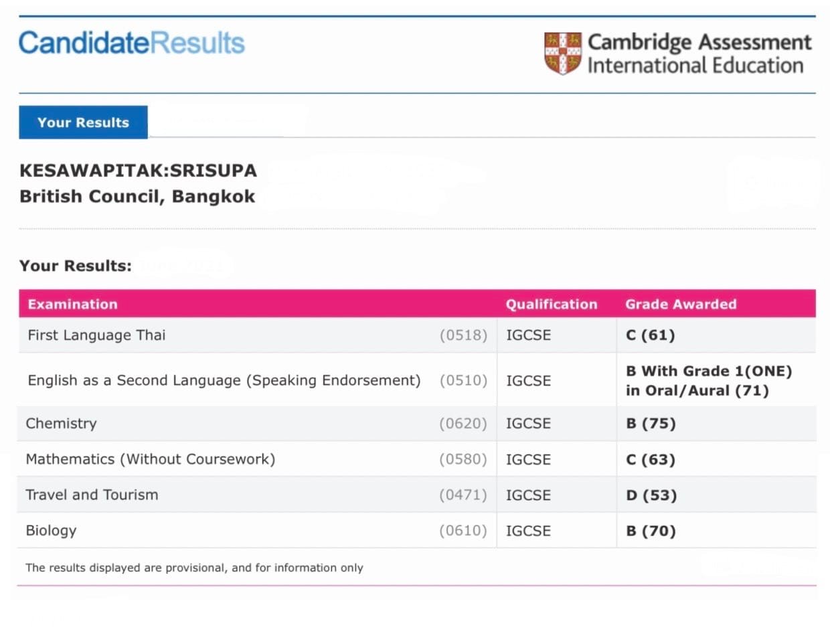This screenshot has width=830, height=644.
Task: Click the grade D (53)
Action: coord(651,495)
